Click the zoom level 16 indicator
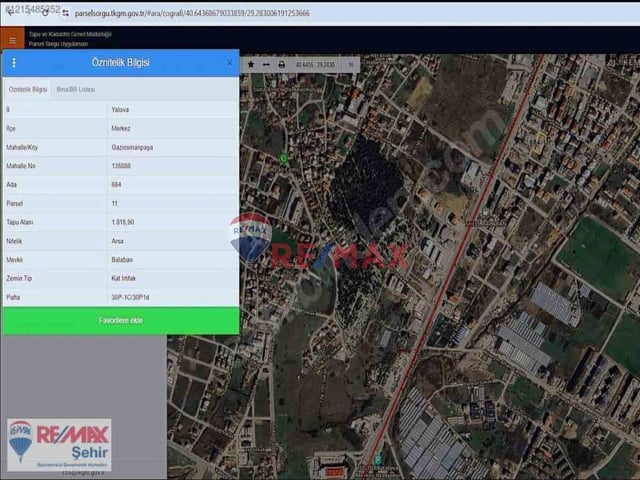 tap(351, 65)
